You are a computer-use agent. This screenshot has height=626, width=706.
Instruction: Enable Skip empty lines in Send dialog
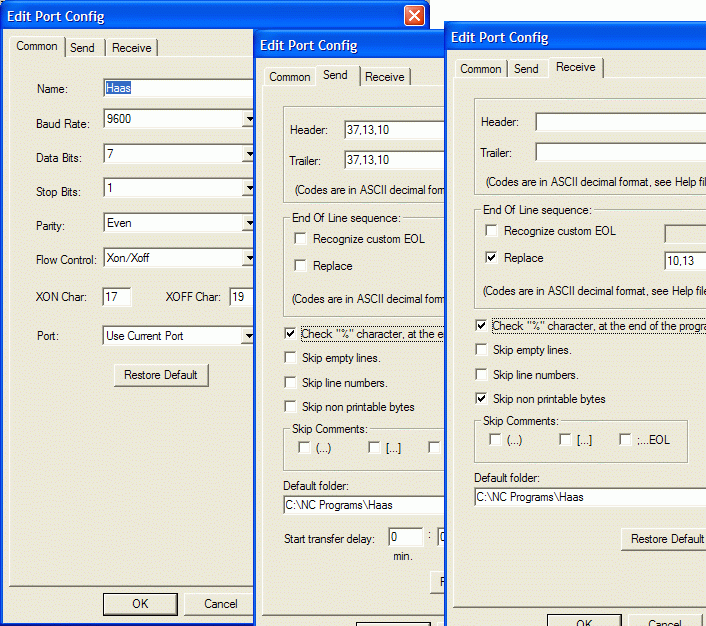(290, 358)
